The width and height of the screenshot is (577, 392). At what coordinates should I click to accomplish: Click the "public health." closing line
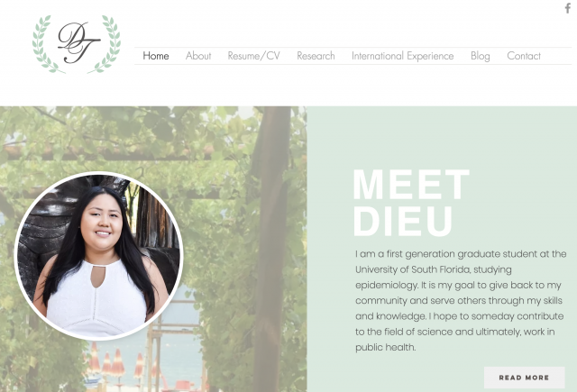click(385, 347)
